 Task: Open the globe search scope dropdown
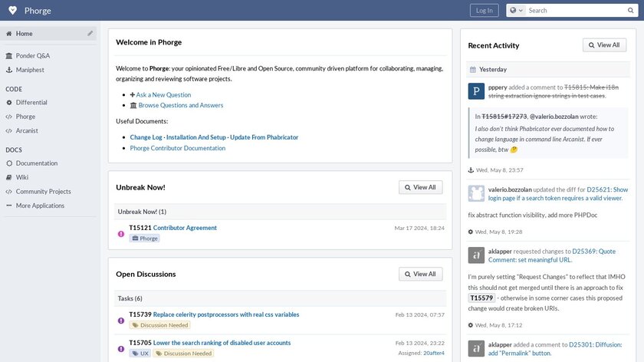coord(516,10)
